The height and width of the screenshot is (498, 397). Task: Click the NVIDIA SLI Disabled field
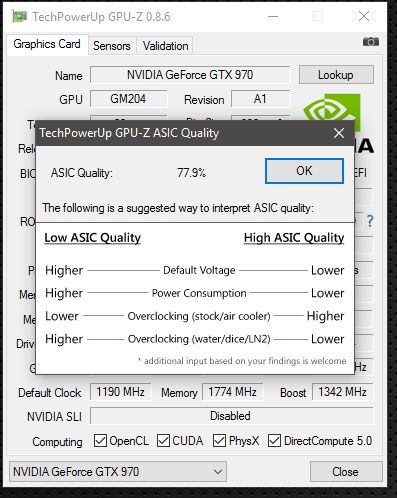[x=231, y=416]
